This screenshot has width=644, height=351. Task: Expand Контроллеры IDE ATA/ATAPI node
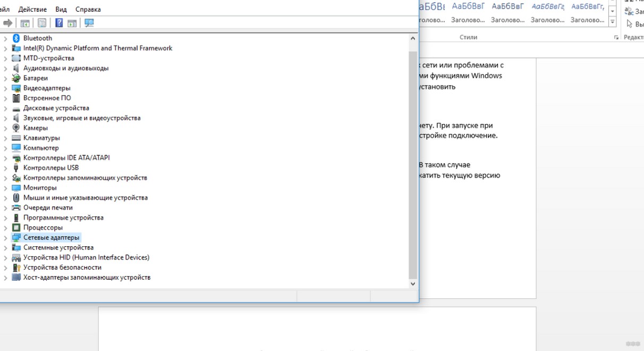click(x=5, y=158)
